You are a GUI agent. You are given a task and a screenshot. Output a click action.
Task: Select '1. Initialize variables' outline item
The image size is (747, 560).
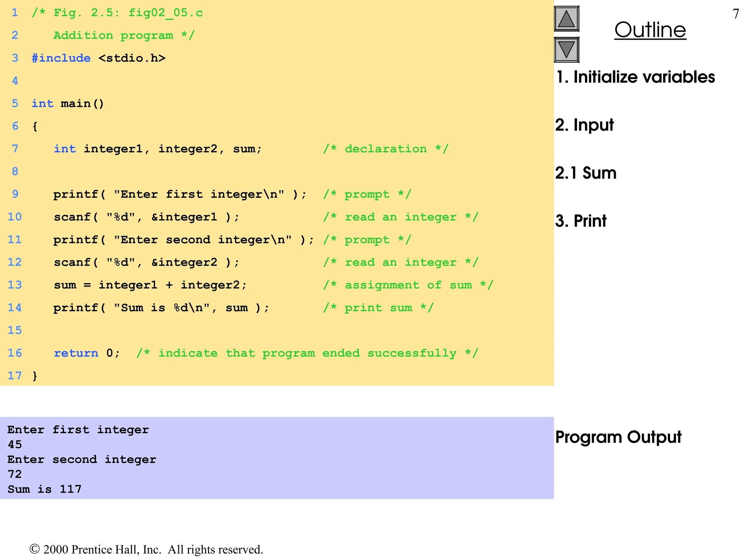click(635, 77)
